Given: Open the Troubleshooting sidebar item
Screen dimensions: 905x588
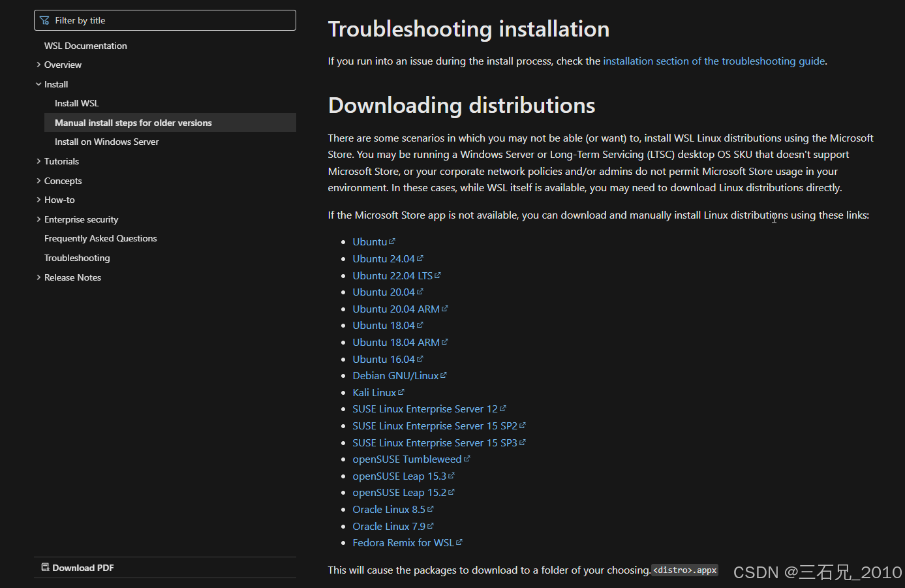Looking at the screenshot, I should point(77,258).
